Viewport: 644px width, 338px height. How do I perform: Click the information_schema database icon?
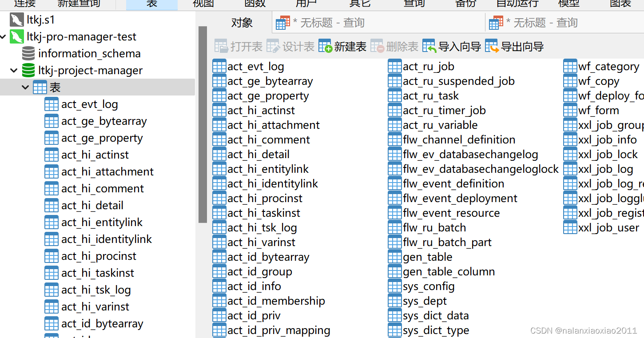point(28,54)
